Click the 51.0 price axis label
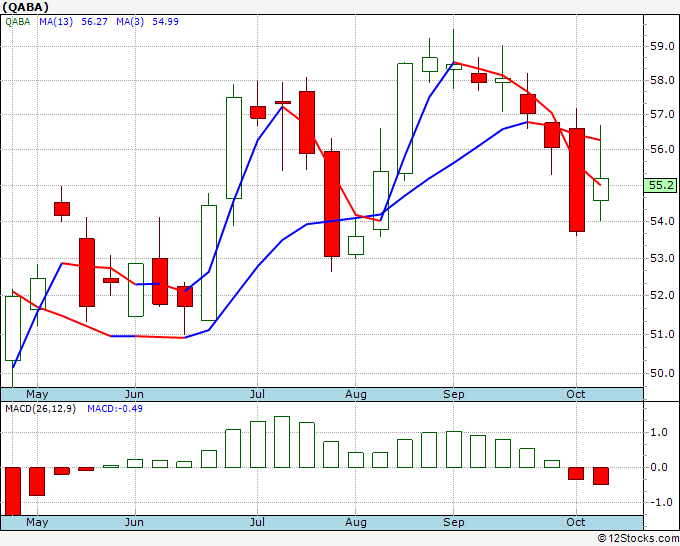The image size is (680, 546). [662, 334]
